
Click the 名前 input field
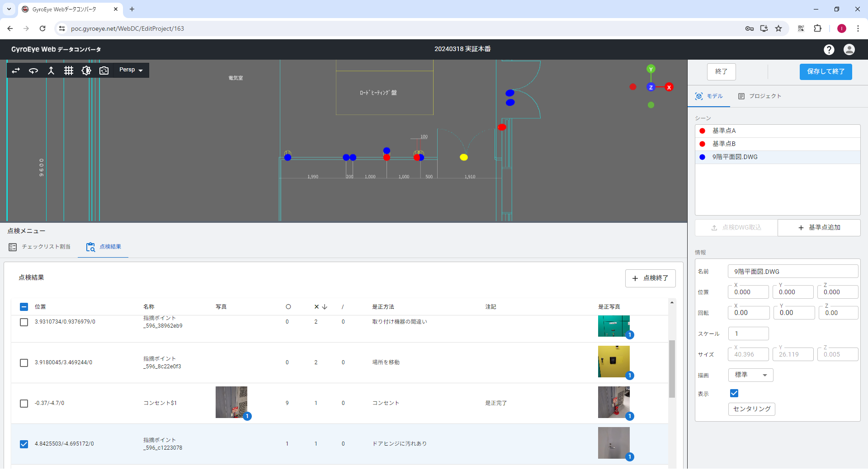793,272
